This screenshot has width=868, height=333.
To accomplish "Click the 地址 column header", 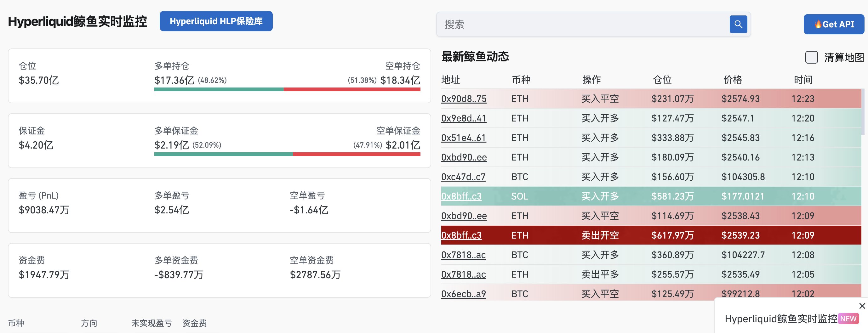I will pos(450,80).
